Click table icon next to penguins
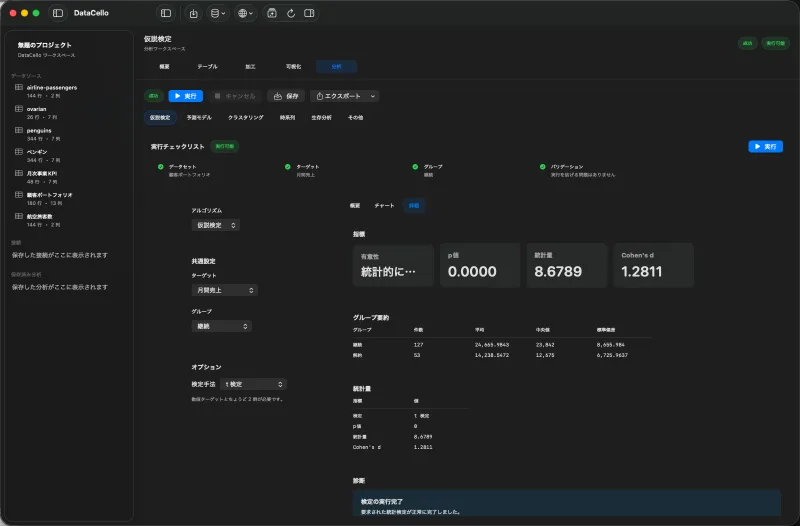 click(19, 130)
